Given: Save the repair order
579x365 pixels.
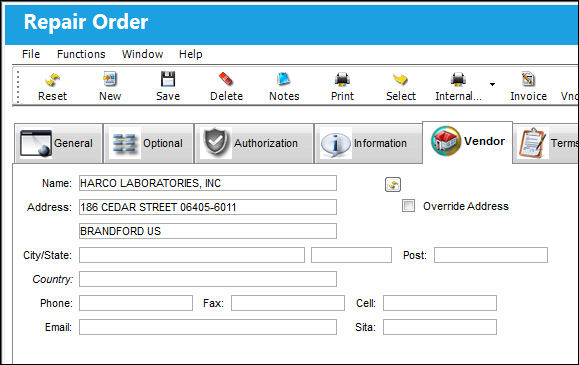Looking at the screenshot, I should point(168,86).
